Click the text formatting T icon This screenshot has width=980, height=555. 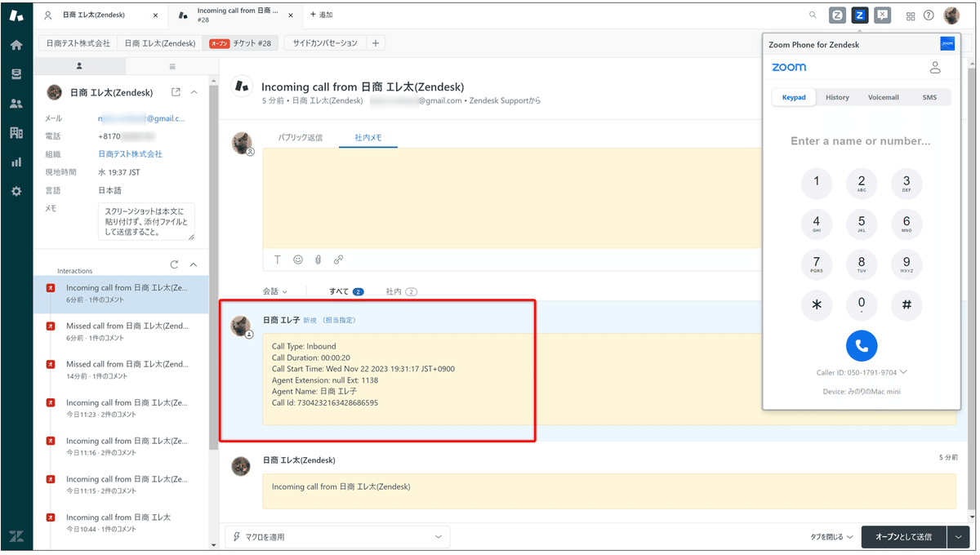278,260
